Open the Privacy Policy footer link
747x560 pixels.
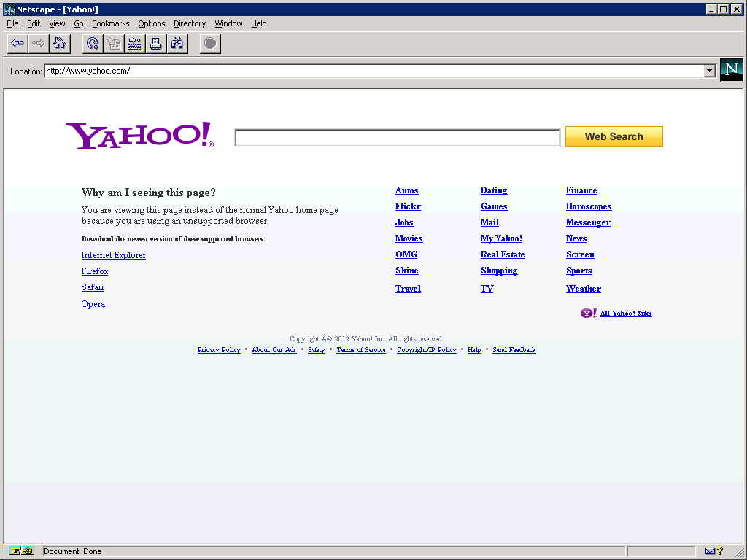pyautogui.click(x=219, y=350)
